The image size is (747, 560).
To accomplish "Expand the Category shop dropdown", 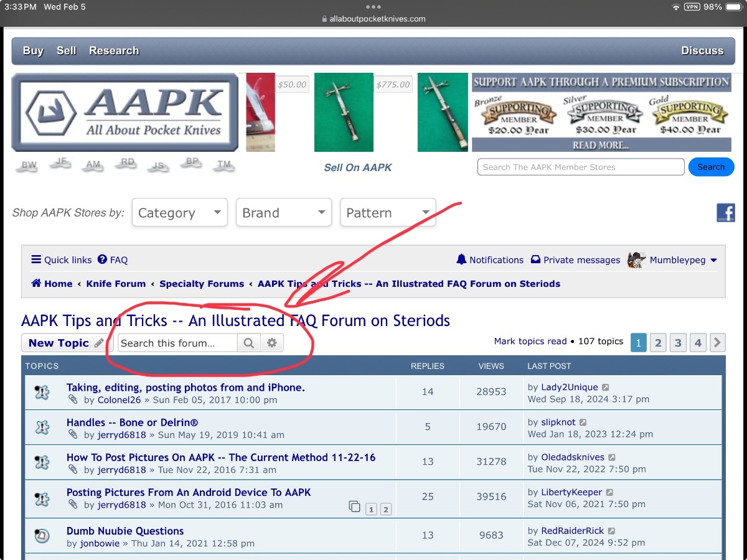I will [179, 213].
